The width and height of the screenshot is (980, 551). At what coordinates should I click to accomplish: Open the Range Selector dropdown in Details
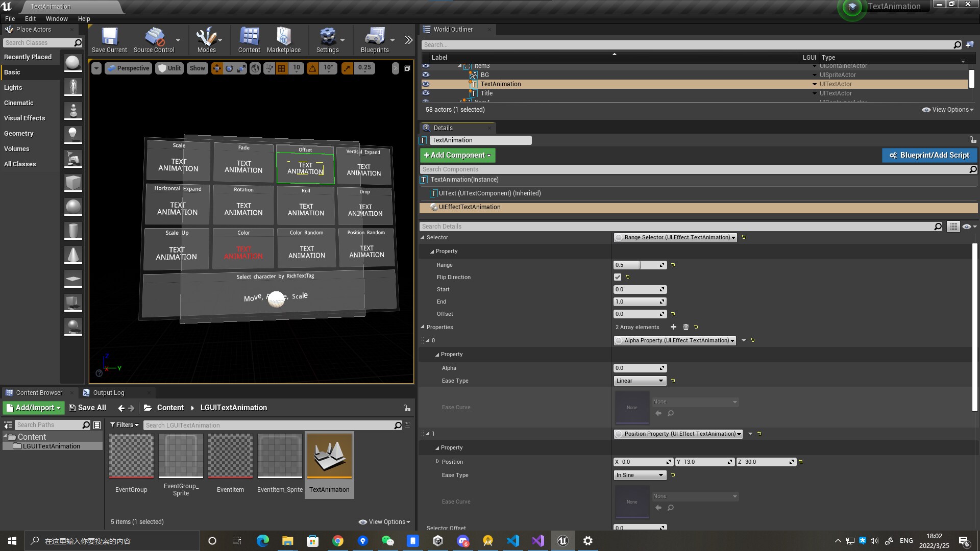[675, 237]
